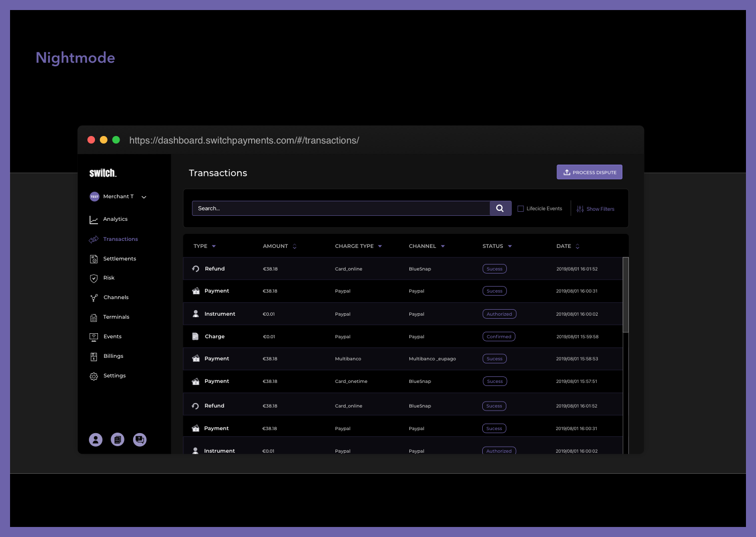Navigate to Channels in the sidebar
Screen dimensions: 756x537
116,298
